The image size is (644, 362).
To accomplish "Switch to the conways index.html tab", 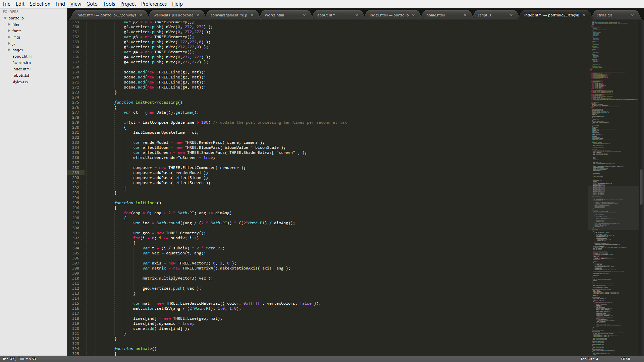I will (x=106, y=15).
